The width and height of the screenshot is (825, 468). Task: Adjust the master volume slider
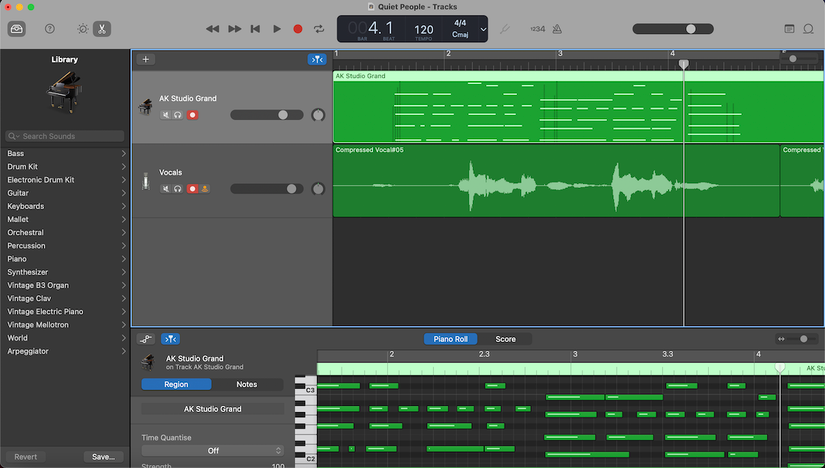(x=673, y=29)
